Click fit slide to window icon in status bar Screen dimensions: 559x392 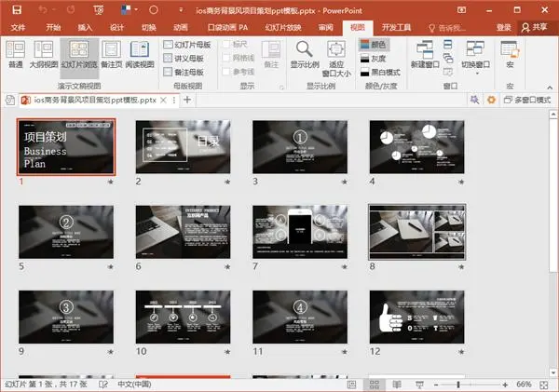544,385
